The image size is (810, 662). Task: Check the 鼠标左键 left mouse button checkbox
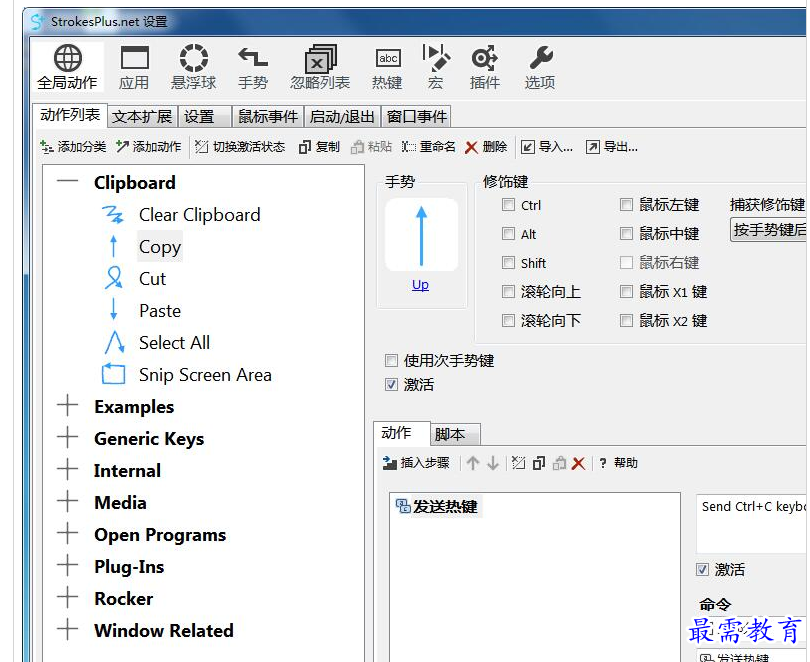[626, 205]
